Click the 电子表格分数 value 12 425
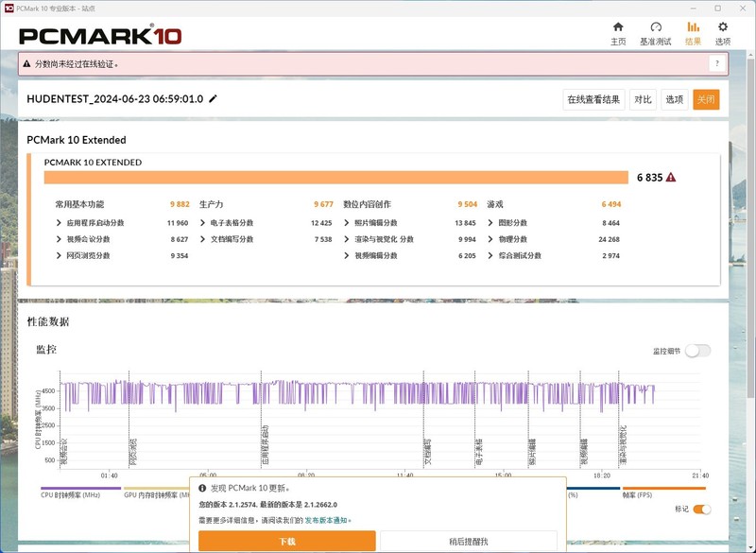The height and width of the screenshot is (553, 756). click(321, 223)
